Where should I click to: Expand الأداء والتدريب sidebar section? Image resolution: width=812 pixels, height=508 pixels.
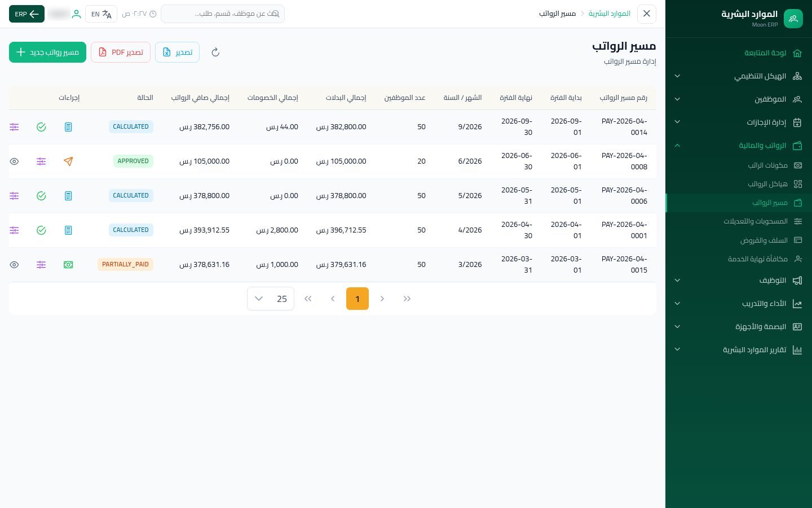[x=739, y=304]
